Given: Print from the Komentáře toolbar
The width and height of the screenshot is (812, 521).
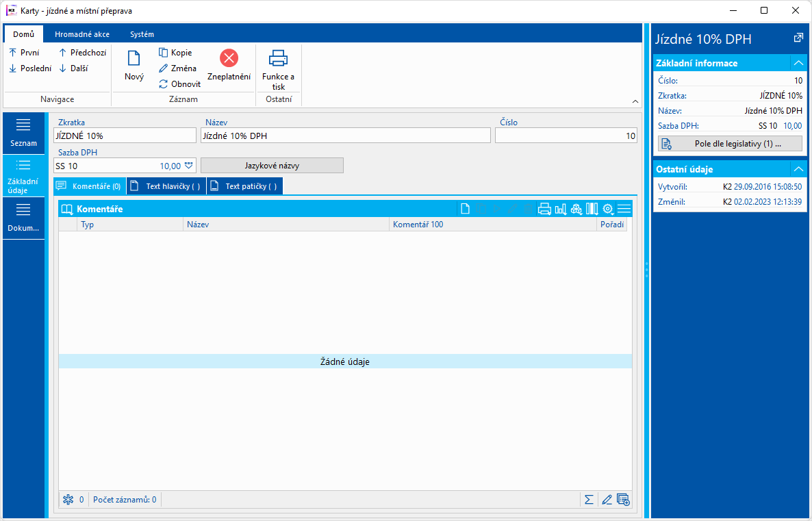Looking at the screenshot, I should (x=544, y=209).
